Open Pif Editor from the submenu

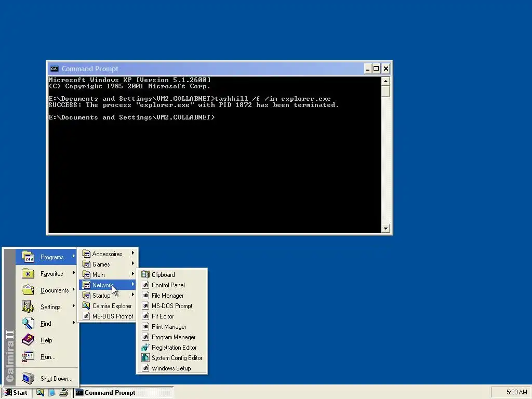pos(171,316)
